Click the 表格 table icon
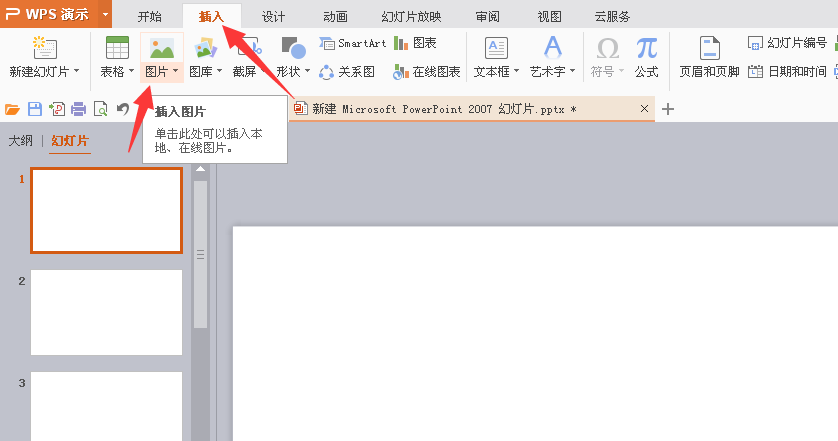 (x=117, y=48)
